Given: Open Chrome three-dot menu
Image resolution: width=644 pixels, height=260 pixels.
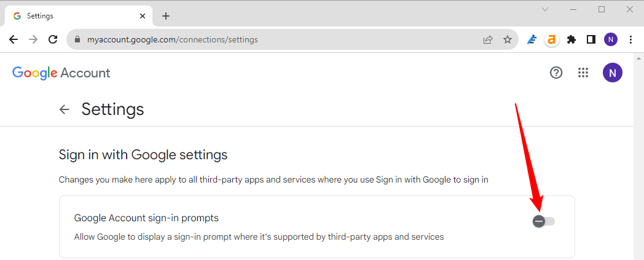Looking at the screenshot, I should [x=631, y=39].
